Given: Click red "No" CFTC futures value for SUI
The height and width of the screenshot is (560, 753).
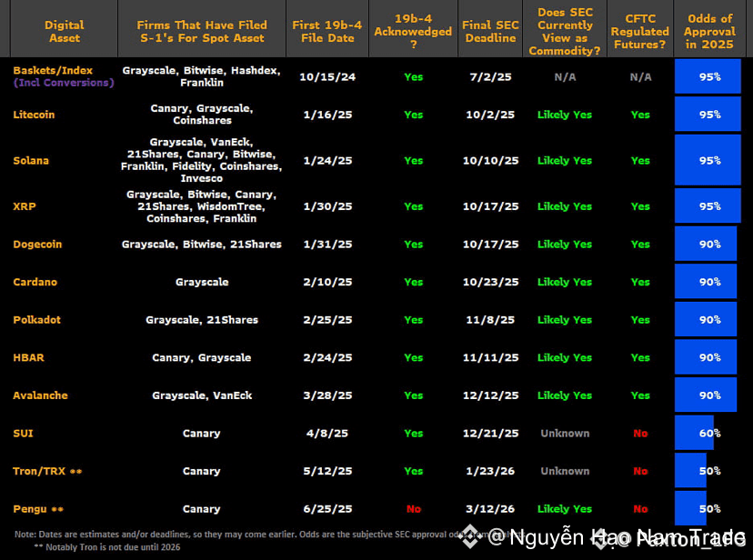Looking at the screenshot, I should click(x=640, y=434).
